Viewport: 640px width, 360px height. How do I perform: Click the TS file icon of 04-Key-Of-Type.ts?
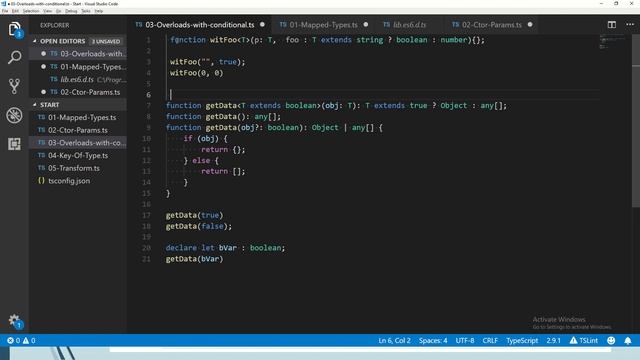[x=41, y=155]
